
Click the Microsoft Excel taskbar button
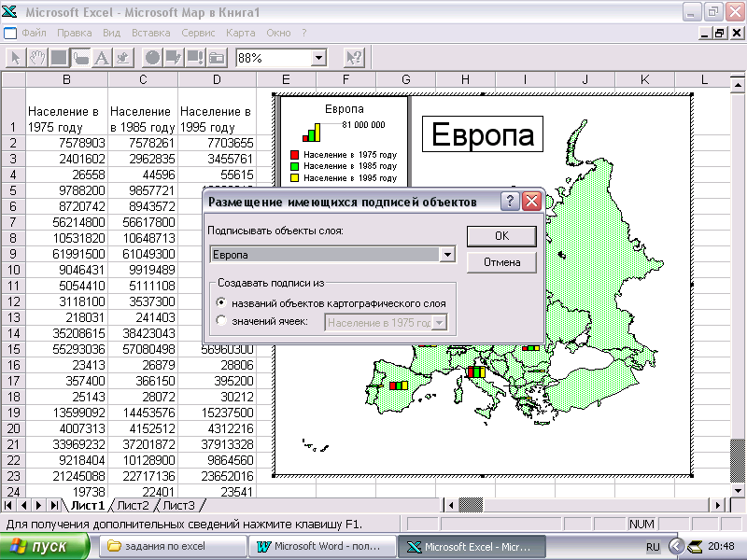(472, 546)
